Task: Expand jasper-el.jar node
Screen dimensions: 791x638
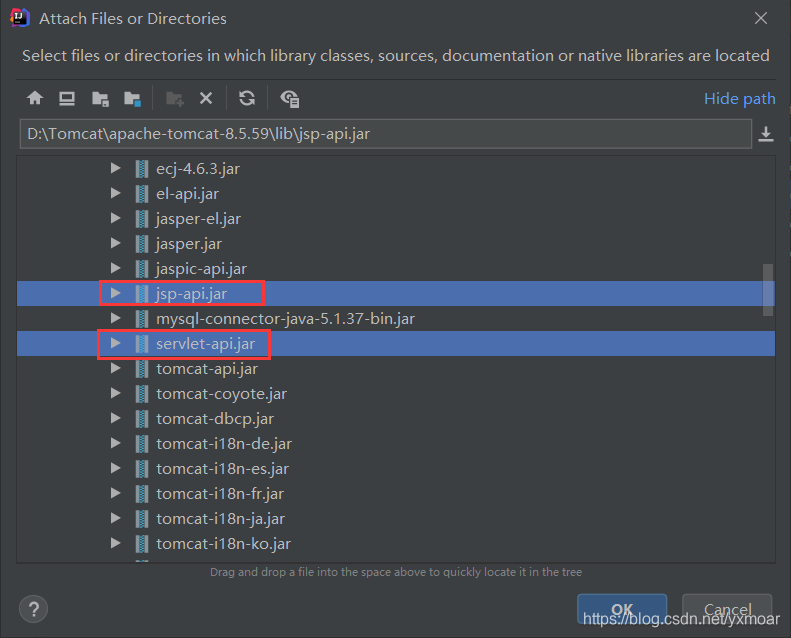Action: tap(116, 218)
